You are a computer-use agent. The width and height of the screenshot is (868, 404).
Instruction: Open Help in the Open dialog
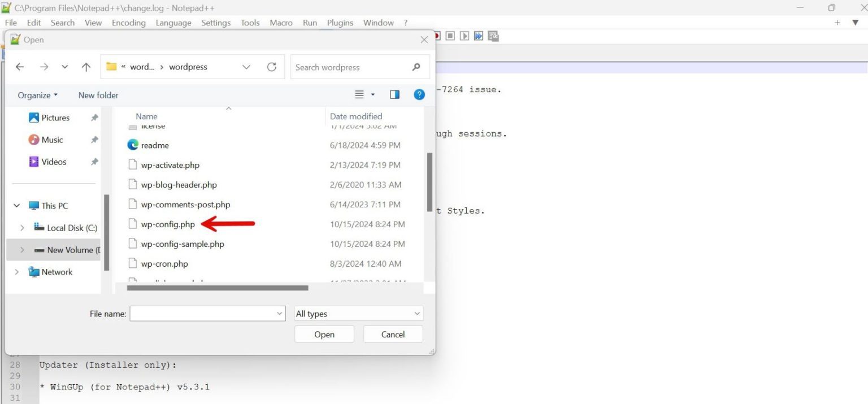click(x=419, y=94)
